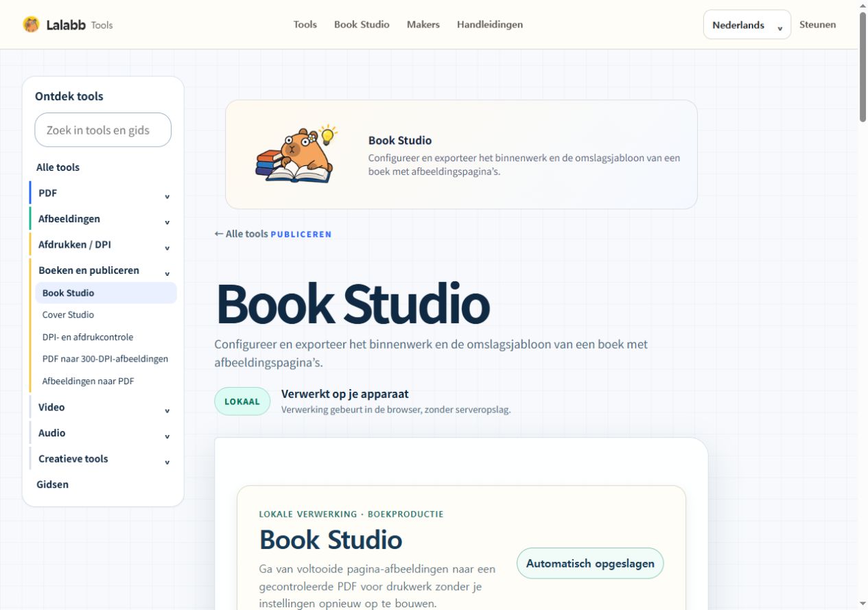Image resolution: width=868 pixels, height=610 pixels.
Task: Select Book Studio in the sidebar list
Action: pyautogui.click(x=106, y=293)
